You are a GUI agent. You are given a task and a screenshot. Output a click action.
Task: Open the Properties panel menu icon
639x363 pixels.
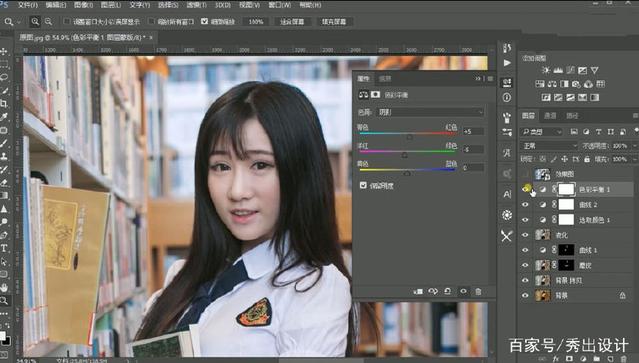tap(490, 78)
